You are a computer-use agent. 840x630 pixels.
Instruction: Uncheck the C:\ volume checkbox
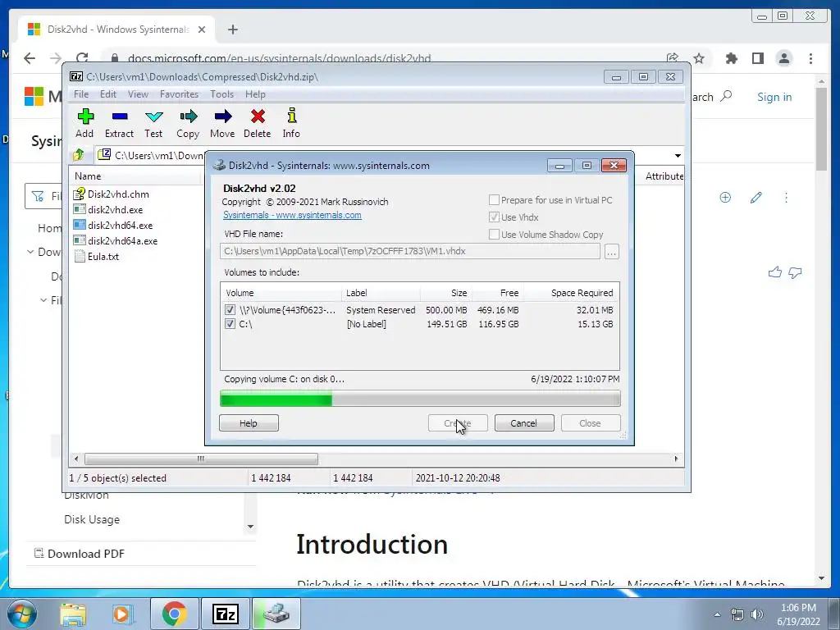(230, 323)
